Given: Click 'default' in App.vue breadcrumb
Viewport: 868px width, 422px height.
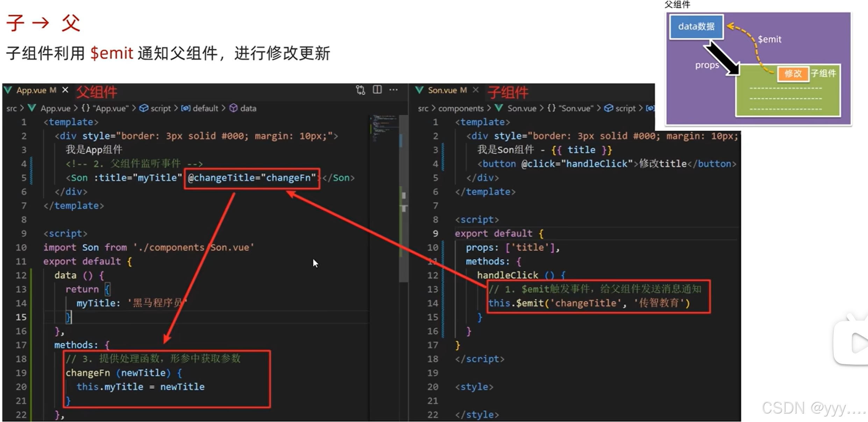Looking at the screenshot, I should (x=205, y=108).
